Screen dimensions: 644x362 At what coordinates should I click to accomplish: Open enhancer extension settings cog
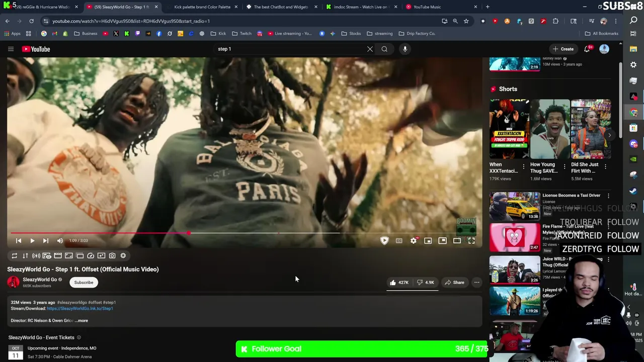pos(123,256)
